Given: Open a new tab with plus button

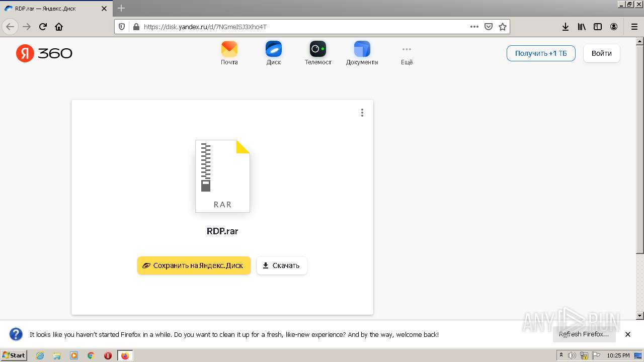Looking at the screenshot, I should [121, 9].
